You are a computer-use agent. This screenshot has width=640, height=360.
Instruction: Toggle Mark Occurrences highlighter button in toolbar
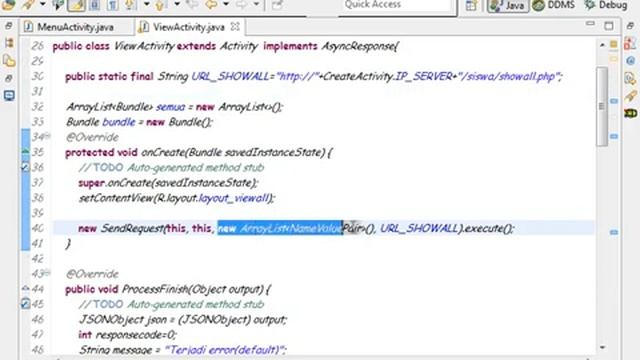(76, 5)
